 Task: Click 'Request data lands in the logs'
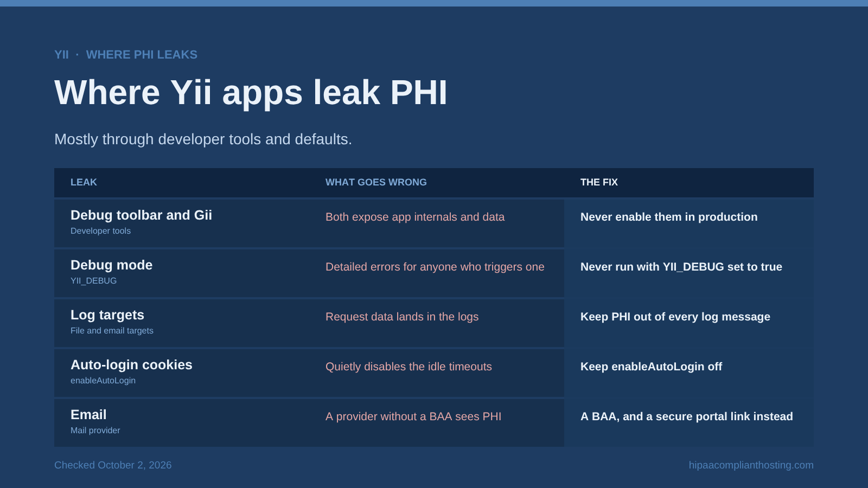click(x=402, y=317)
